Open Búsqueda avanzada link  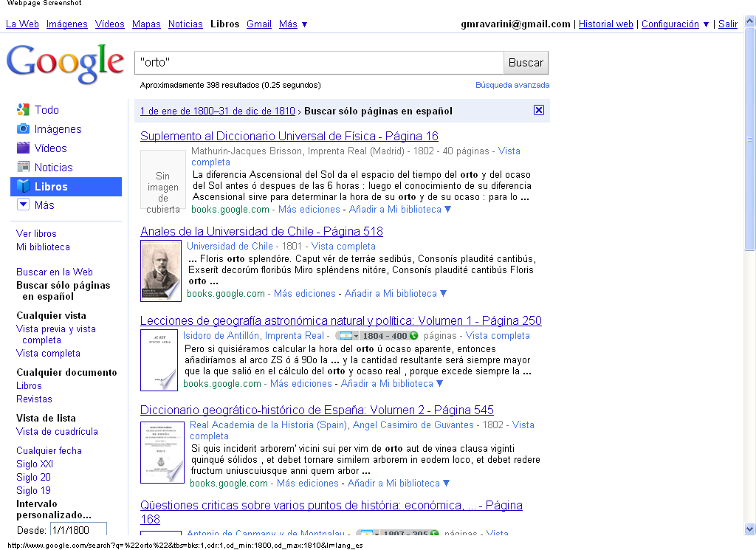tap(512, 85)
